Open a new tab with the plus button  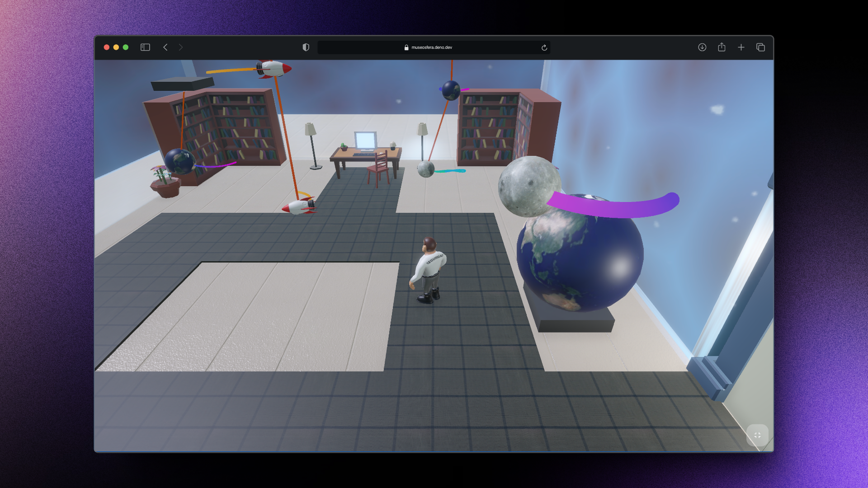point(741,47)
